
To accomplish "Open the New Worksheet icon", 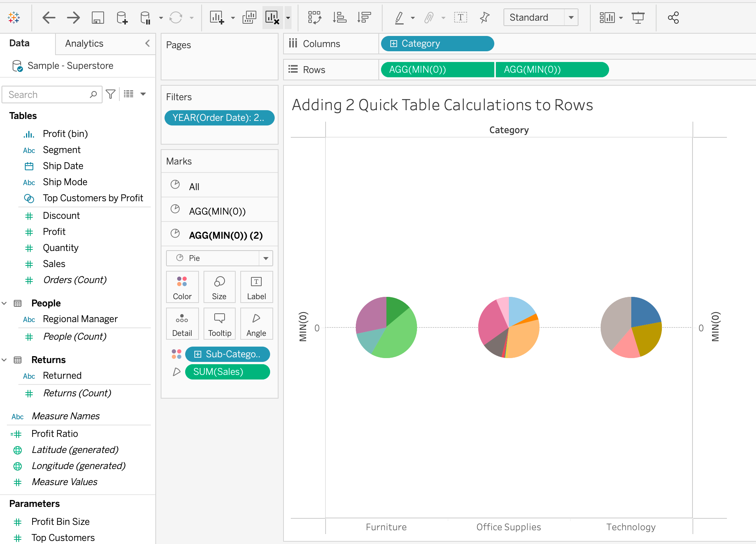I will pos(217,17).
